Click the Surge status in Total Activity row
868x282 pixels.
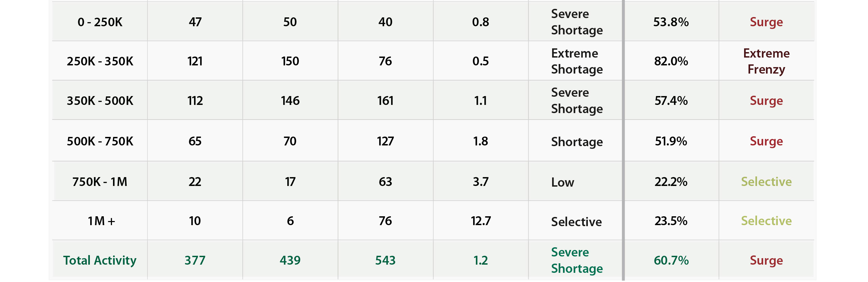pos(766,261)
